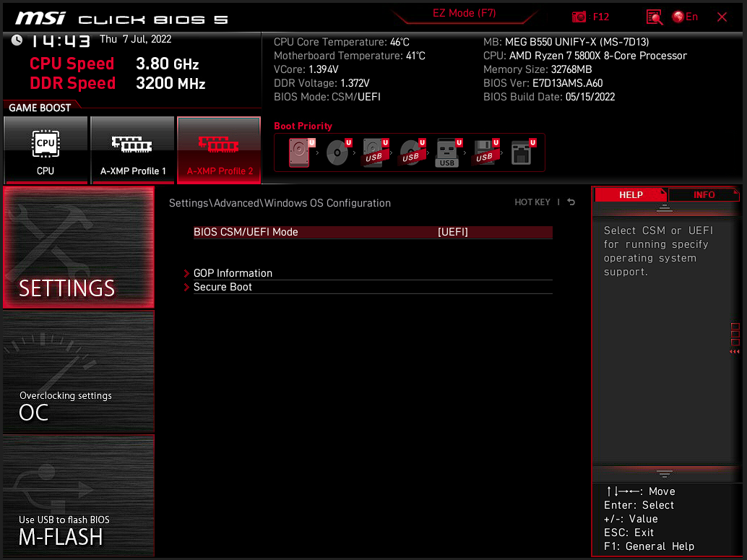747x560 pixels.
Task: Click the DDR Speed 3200 MHz value
Action: pos(170,83)
